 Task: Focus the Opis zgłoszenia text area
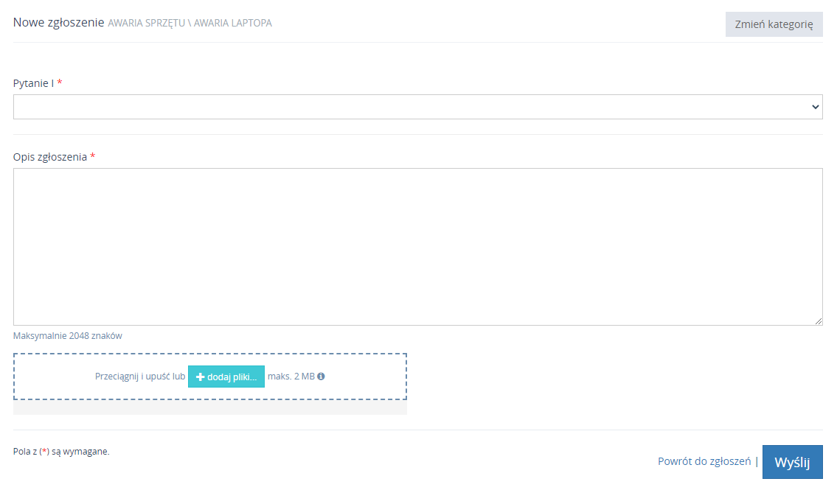point(417,246)
